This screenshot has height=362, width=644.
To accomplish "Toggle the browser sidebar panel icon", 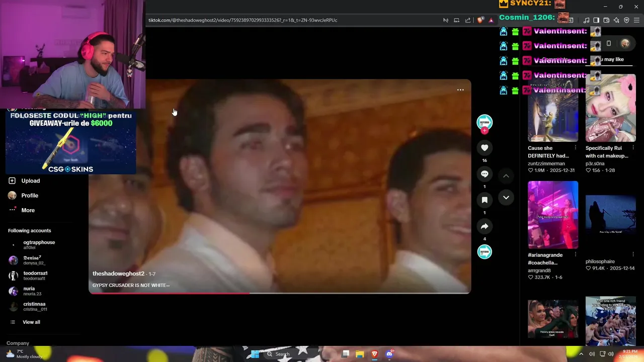I will (x=596, y=20).
